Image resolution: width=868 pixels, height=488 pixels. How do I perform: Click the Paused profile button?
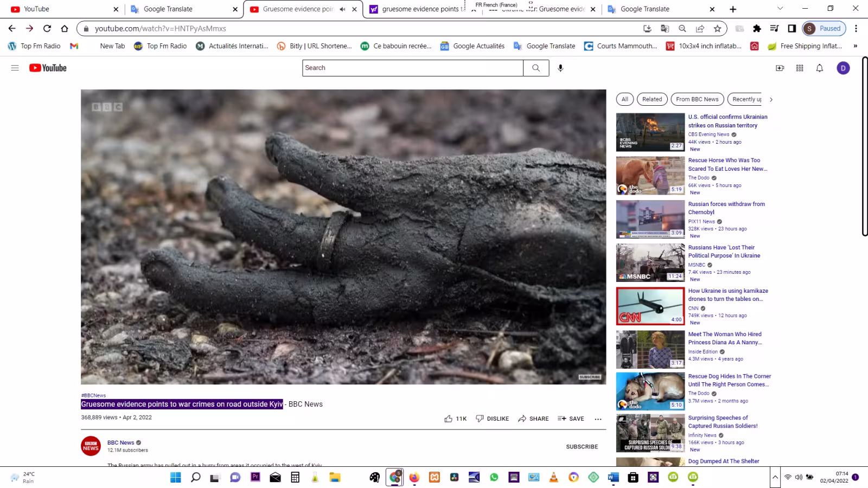pyautogui.click(x=823, y=28)
